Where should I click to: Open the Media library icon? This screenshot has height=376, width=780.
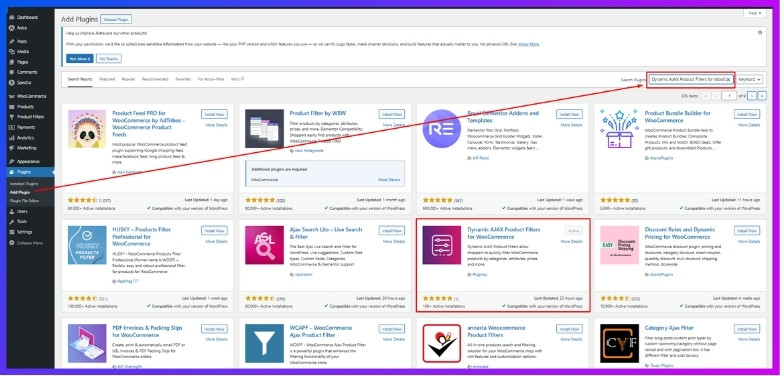[11, 51]
